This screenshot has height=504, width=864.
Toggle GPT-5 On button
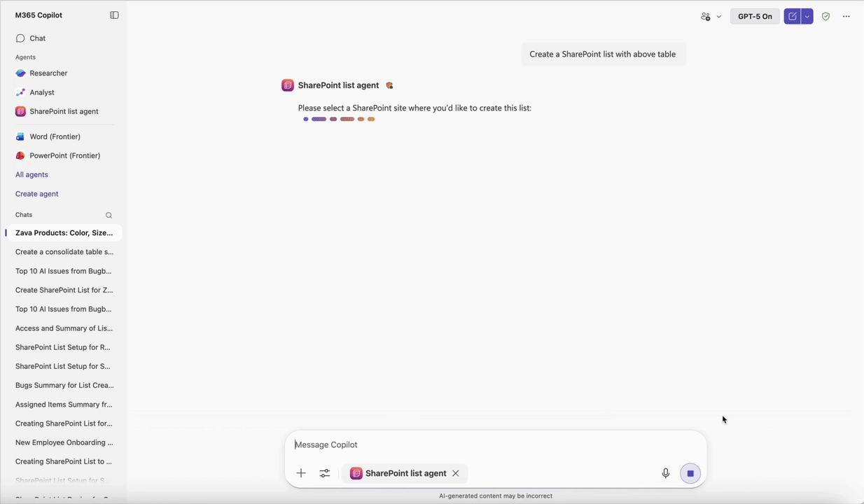pos(755,16)
